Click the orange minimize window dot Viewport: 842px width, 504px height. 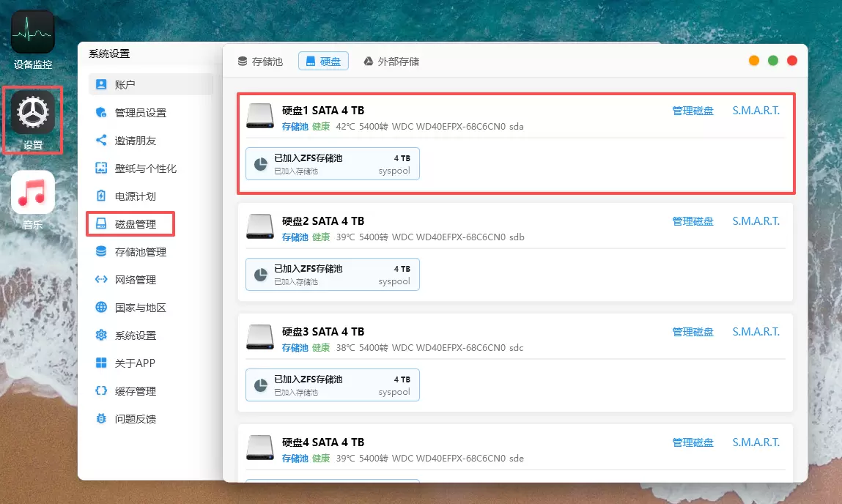click(x=754, y=61)
